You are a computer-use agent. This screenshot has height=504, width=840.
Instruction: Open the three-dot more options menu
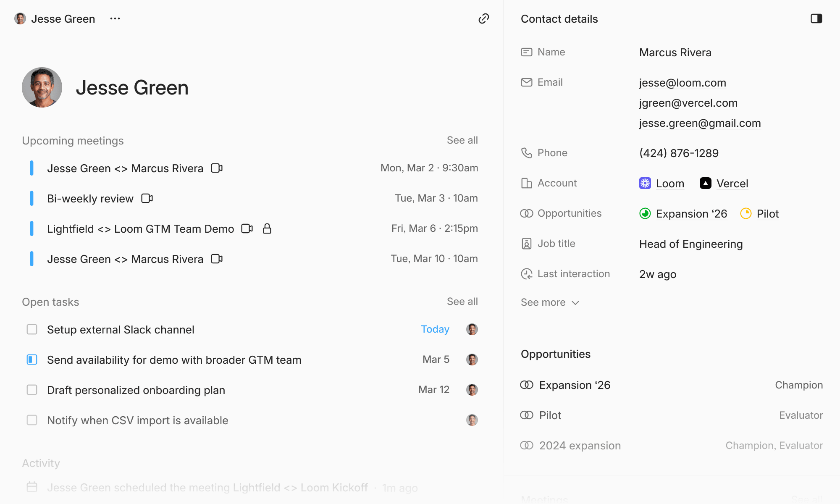coord(115,18)
